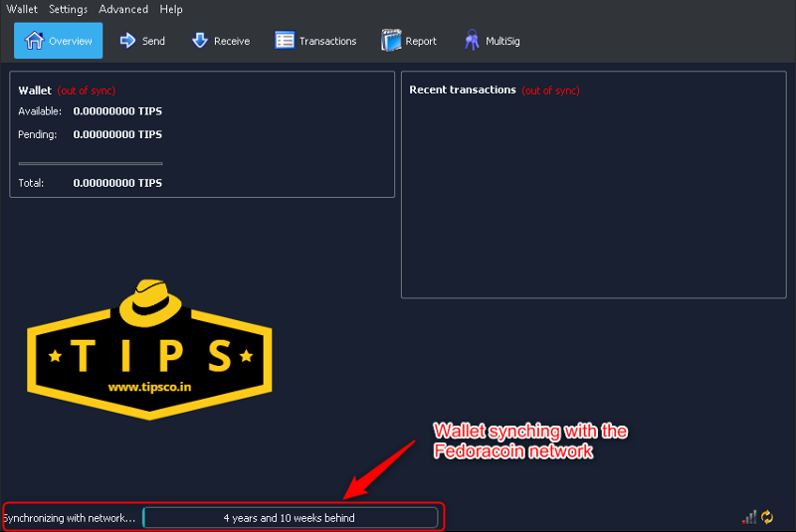796x532 pixels.
Task: Switch to the Transactions tab label
Action: pos(327,41)
